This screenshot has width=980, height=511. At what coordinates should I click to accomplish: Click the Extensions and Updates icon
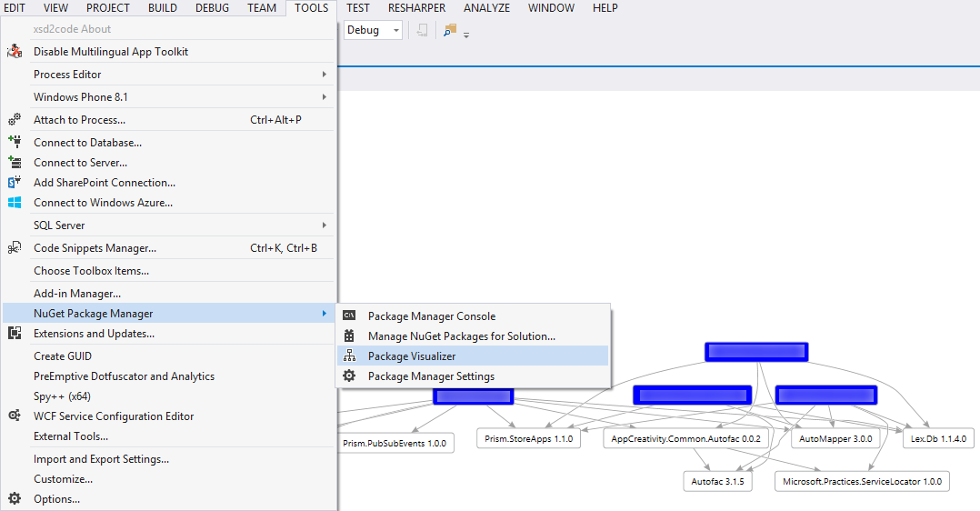(15, 334)
